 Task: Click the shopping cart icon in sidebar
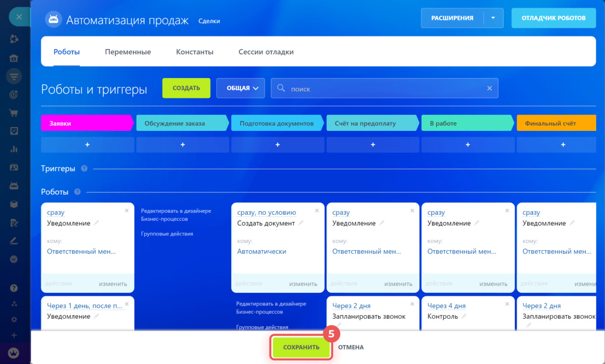pyautogui.click(x=14, y=113)
